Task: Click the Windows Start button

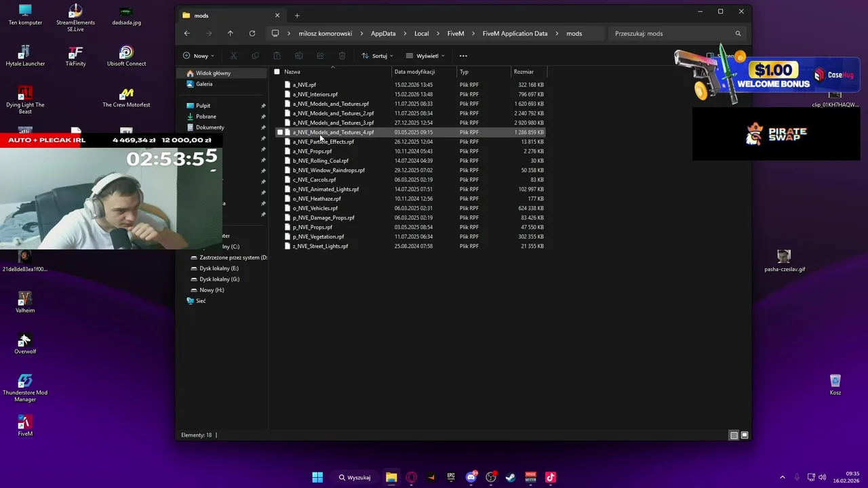Action: pos(317,477)
